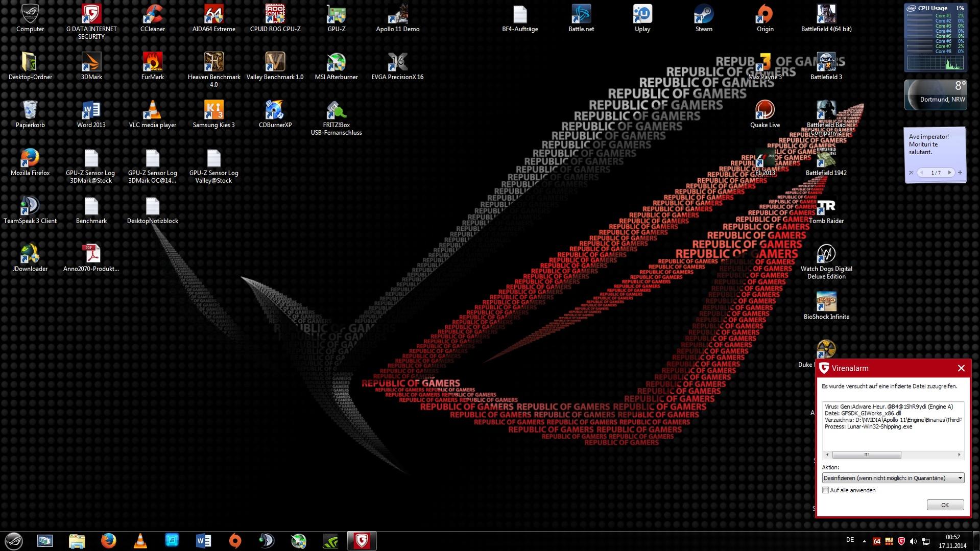Image resolution: width=980 pixels, height=551 pixels.
Task: Close the Virenalarm dialog
Action: [961, 368]
